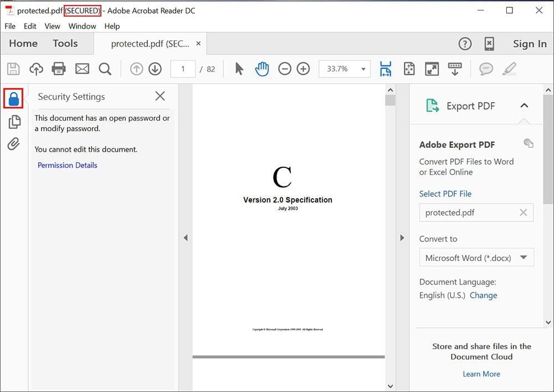This screenshot has width=554, height=392.
Task: Open the Convert to Microsoft Word dropdown
Action: (476, 257)
